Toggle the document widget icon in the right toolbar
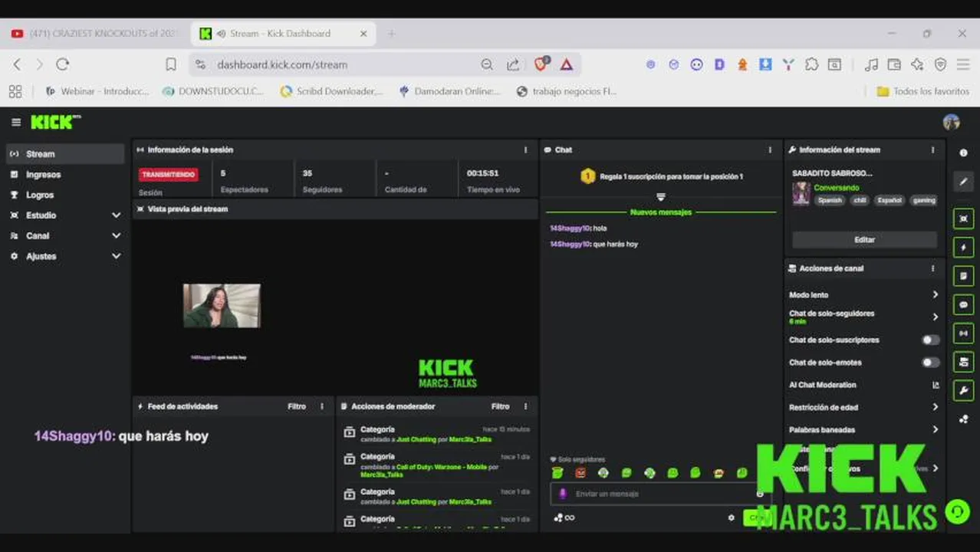The width and height of the screenshot is (980, 552). tap(963, 276)
